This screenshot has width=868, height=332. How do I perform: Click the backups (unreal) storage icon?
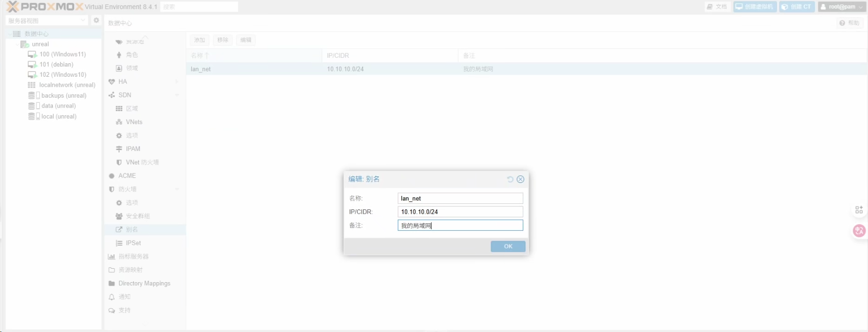pos(32,96)
